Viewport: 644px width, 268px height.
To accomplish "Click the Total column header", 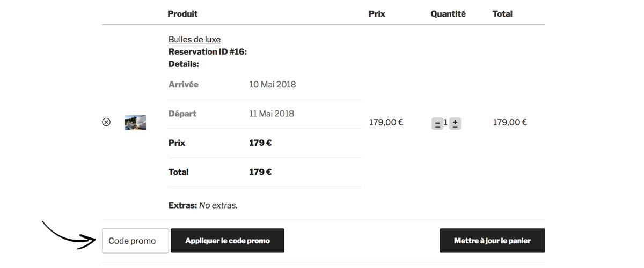I will 502,14.
